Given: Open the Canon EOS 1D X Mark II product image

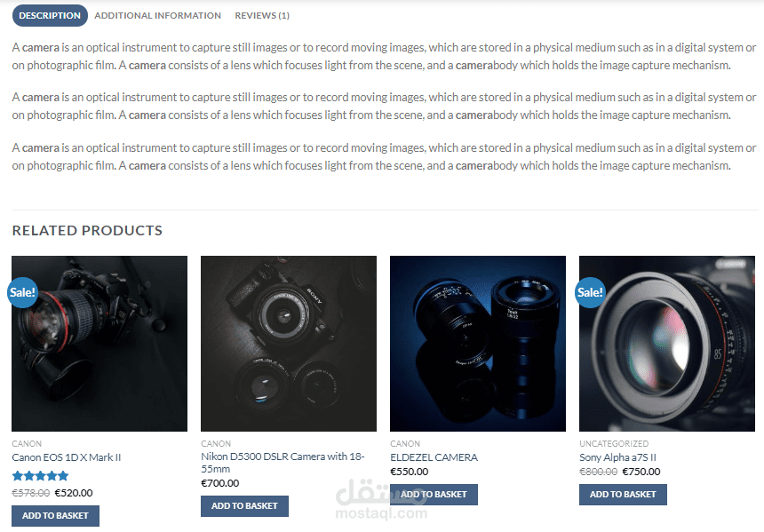Looking at the screenshot, I should point(99,344).
